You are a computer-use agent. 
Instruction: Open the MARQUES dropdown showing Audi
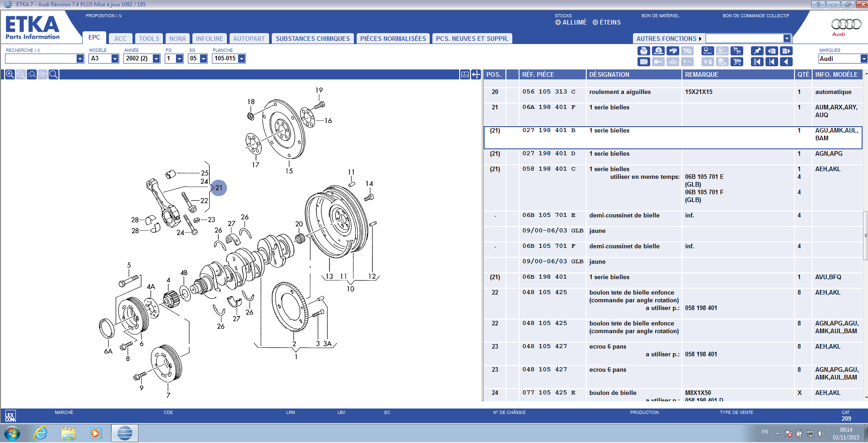(x=863, y=59)
